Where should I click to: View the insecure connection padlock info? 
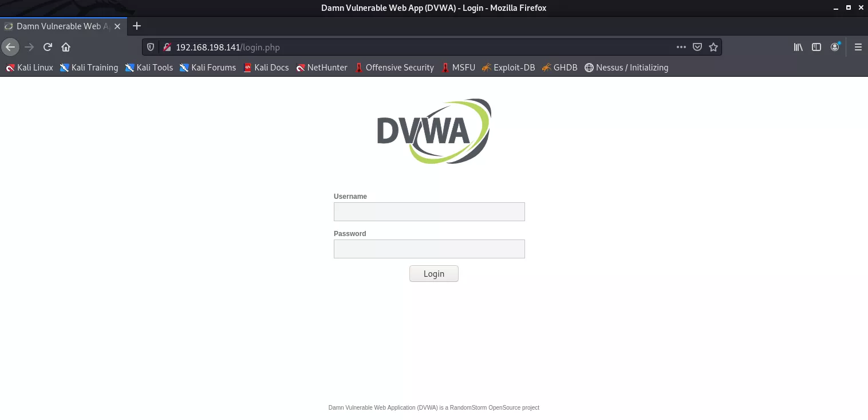click(167, 48)
